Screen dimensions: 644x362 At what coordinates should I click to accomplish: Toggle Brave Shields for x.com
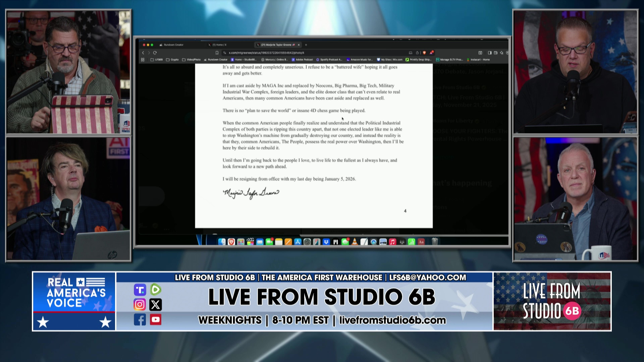pyautogui.click(x=425, y=53)
